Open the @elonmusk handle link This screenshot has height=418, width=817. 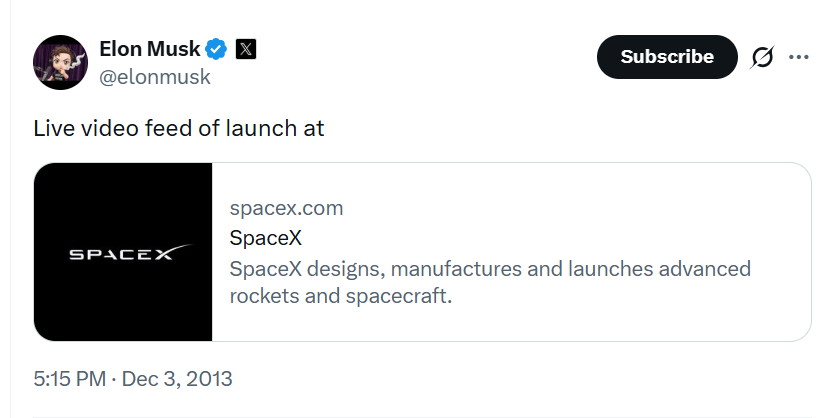click(155, 76)
